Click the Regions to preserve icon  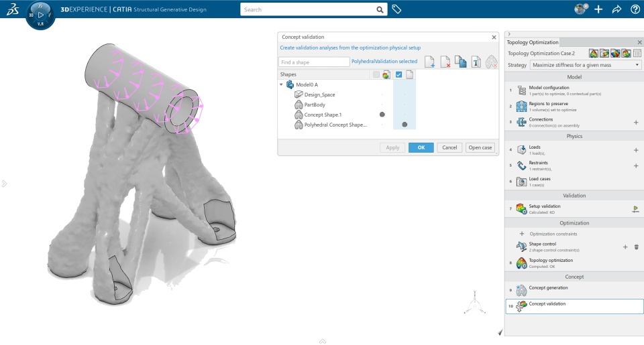[x=521, y=107]
